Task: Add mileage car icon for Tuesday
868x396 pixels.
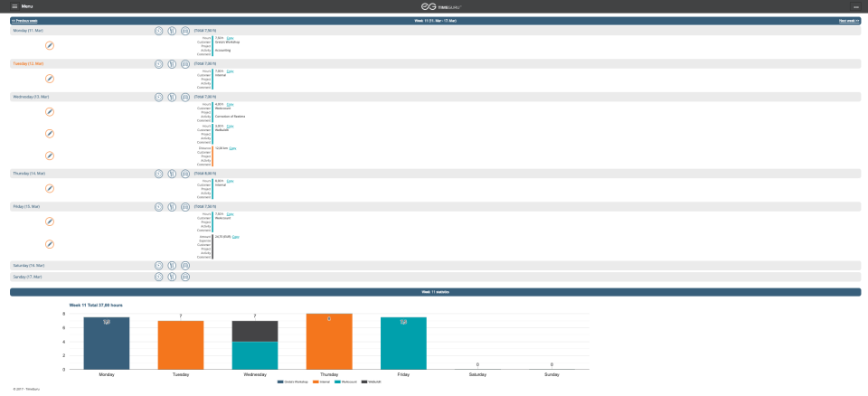Action: 185,63
